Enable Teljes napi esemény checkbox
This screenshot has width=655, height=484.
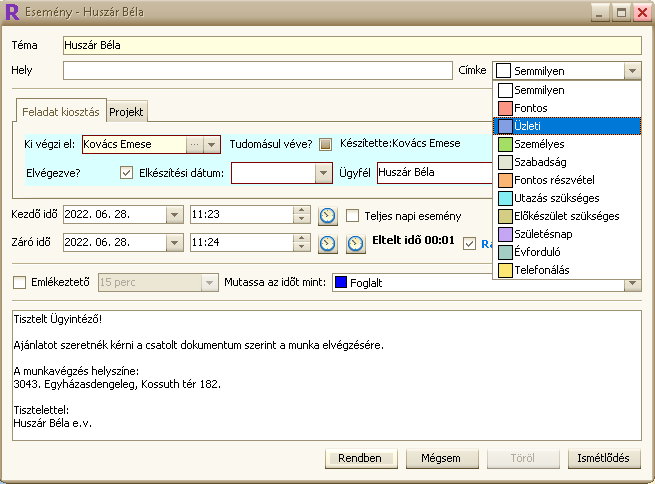point(353,216)
